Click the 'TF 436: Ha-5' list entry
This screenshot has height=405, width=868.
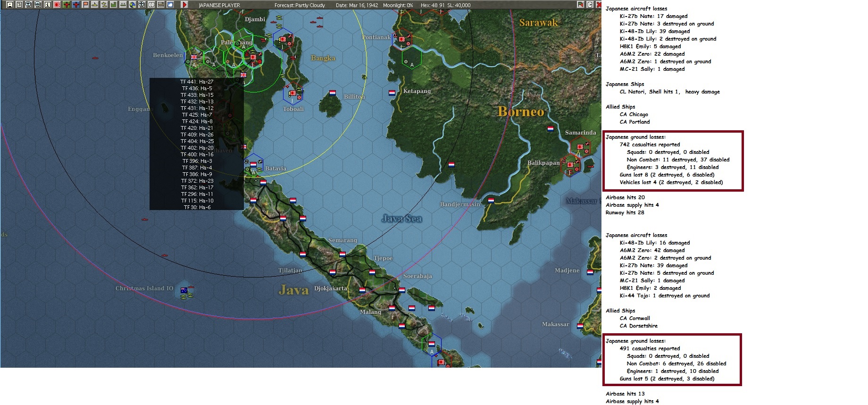pyautogui.click(x=197, y=88)
